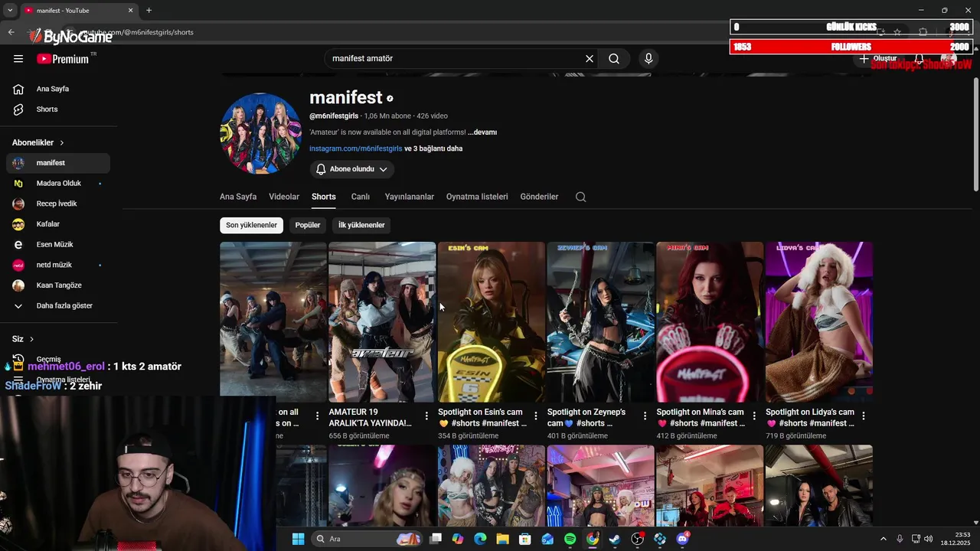Open Discord from the taskbar

682,539
